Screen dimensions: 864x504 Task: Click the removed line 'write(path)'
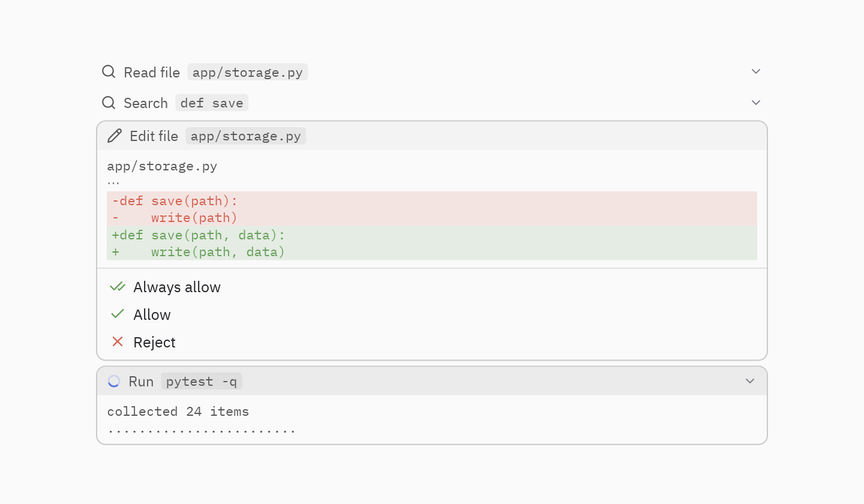pos(432,217)
